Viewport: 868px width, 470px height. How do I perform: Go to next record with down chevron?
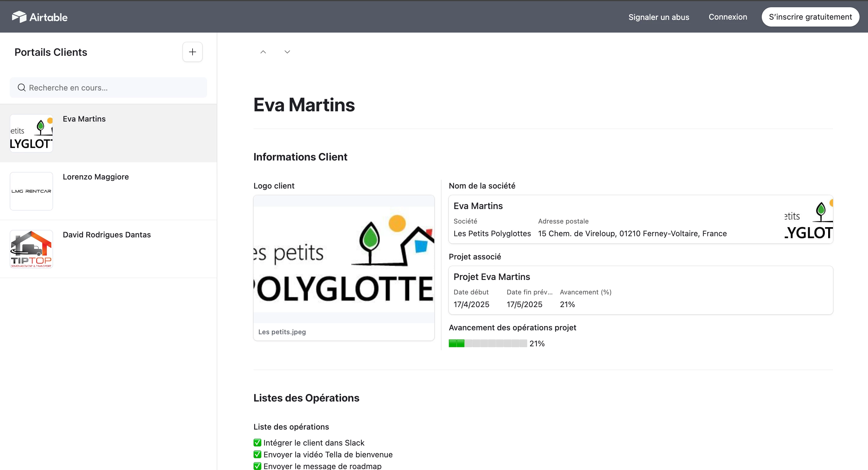(287, 52)
